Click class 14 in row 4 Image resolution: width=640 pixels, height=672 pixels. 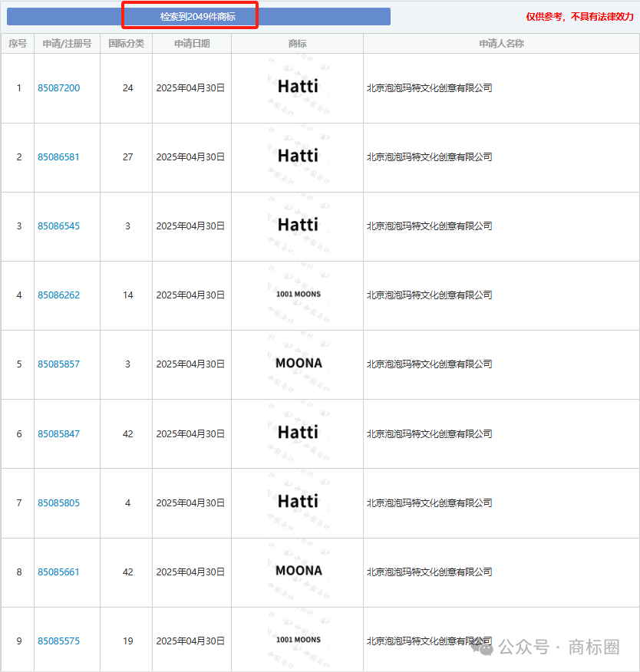coord(127,295)
